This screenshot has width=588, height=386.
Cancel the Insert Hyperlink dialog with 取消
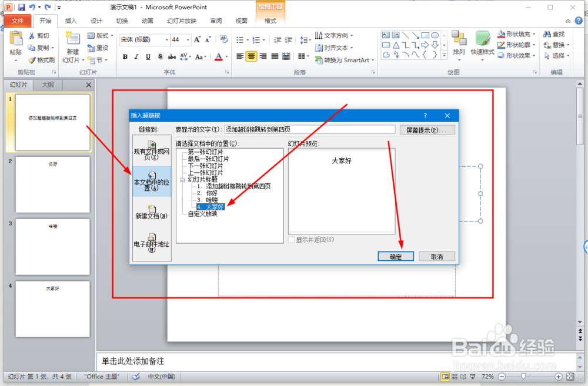437,256
